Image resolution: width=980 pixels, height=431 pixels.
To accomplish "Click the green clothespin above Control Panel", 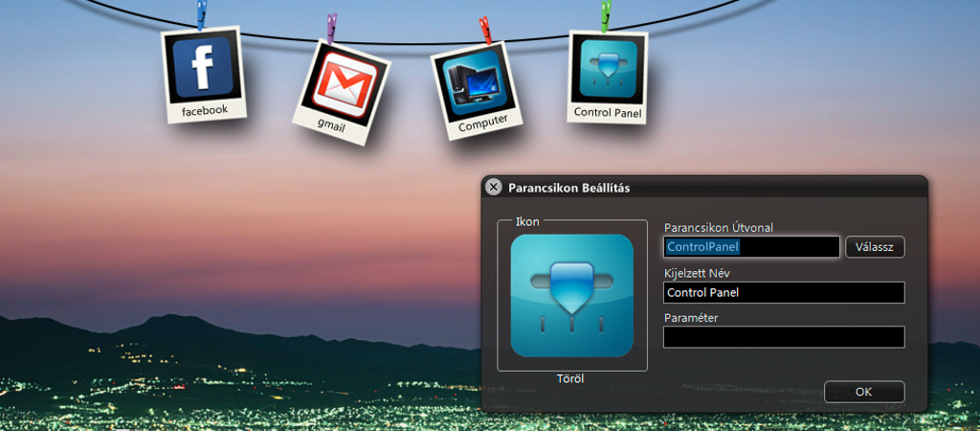I will (605, 17).
